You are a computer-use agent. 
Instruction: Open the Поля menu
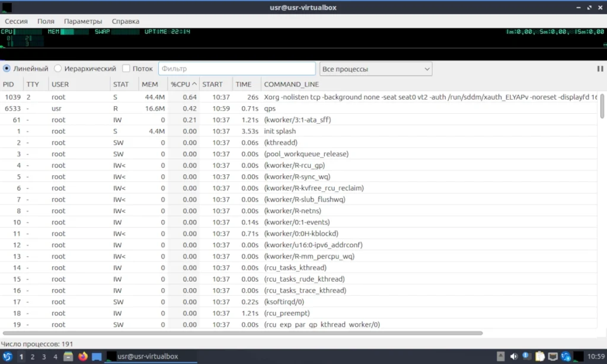46,21
